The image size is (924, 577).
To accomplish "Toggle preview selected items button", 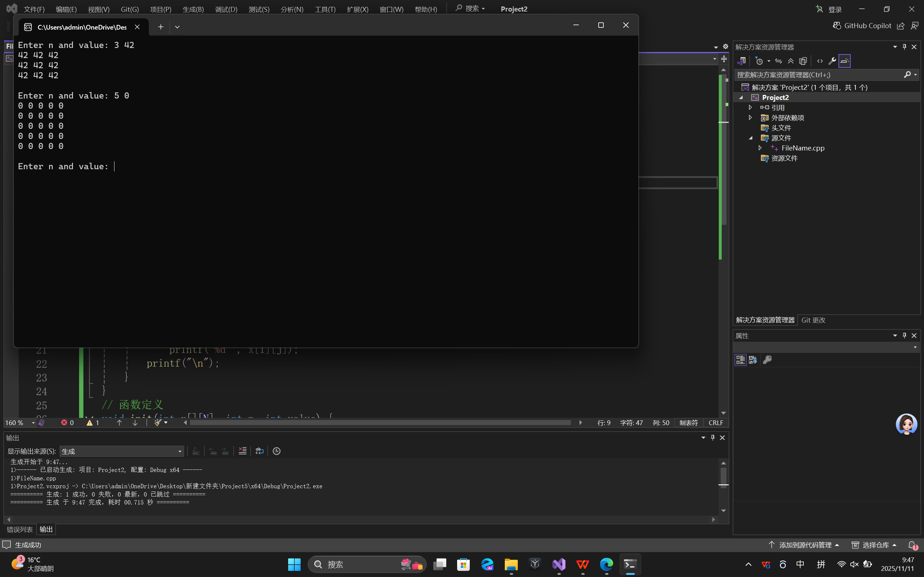I will pyautogui.click(x=844, y=61).
